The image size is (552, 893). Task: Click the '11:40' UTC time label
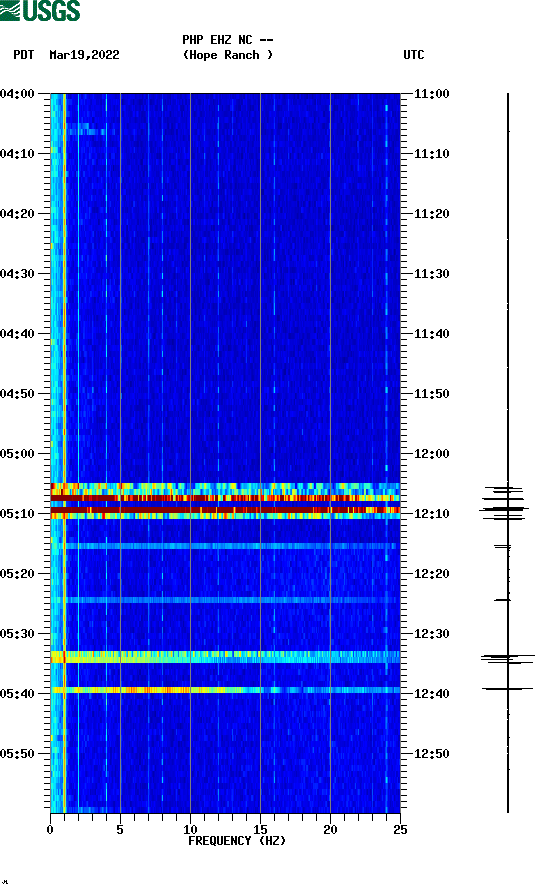[x=431, y=333]
